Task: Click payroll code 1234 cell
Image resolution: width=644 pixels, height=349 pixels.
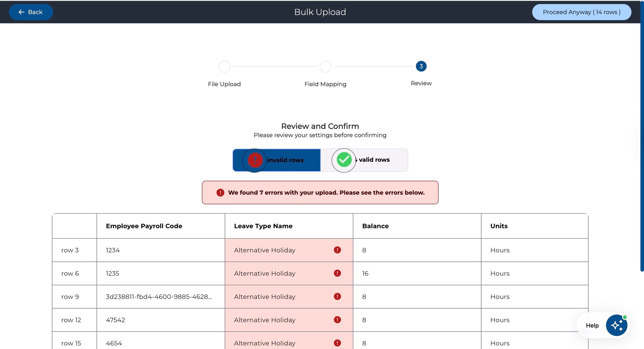Action: 161,250
